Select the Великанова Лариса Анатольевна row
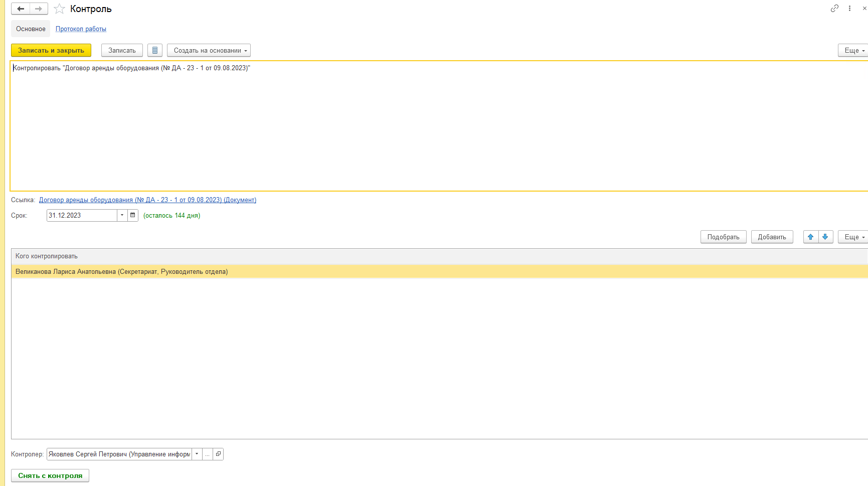This screenshot has width=868, height=486. click(x=121, y=272)
